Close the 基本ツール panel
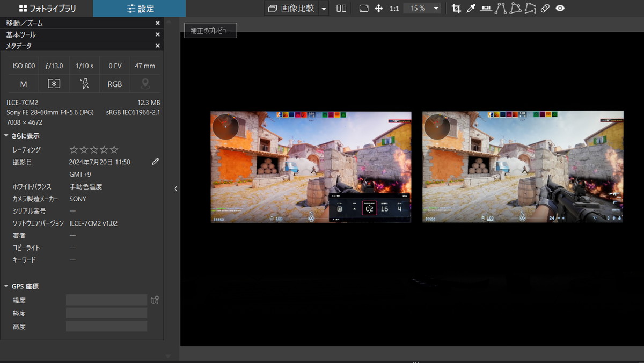Viewport: 644px width, 363px height. pos(157,34)
